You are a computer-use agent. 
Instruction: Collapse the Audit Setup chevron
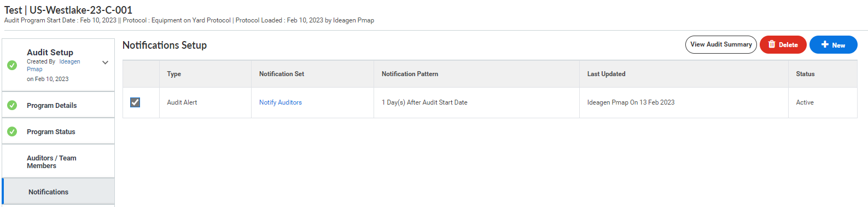pos(106,62)
